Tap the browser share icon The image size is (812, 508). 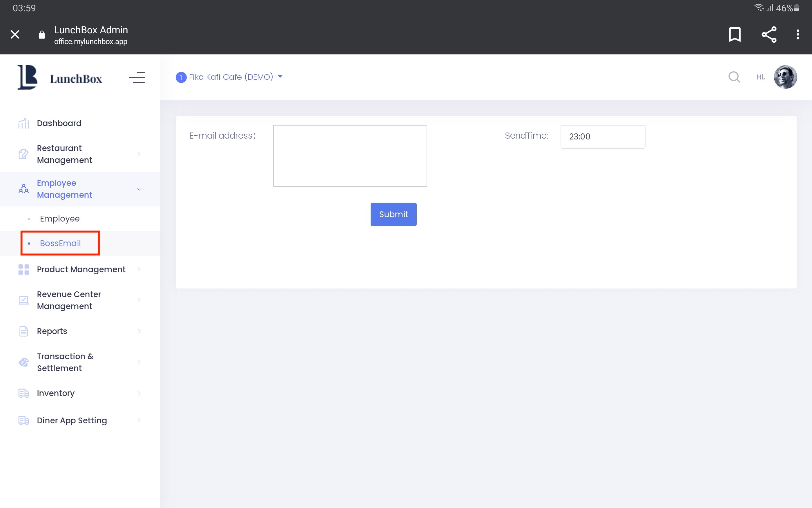[769, 34]
